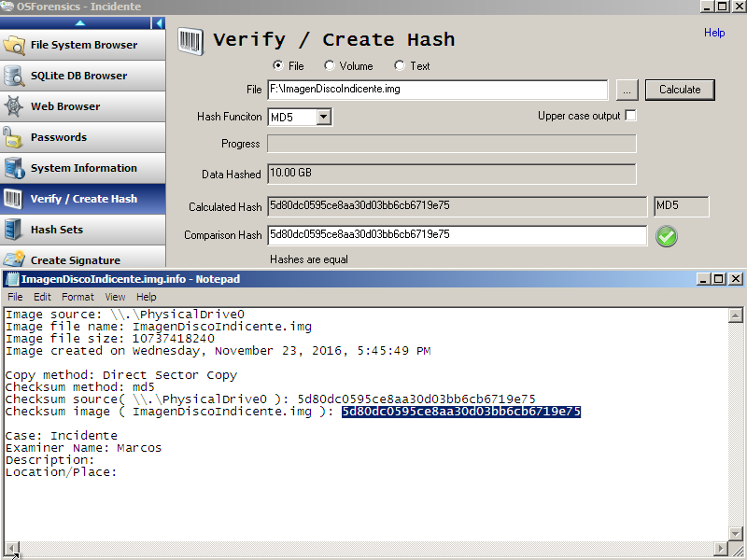Select the Volume radio button
This screenshot has height=560, width=747.
click(330, 66)
